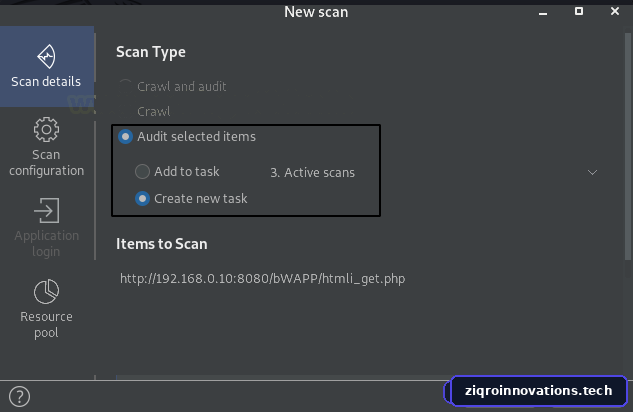Screen dimensions: 633x412
Task: Maximize the New scan window
Action: [579, 11]
